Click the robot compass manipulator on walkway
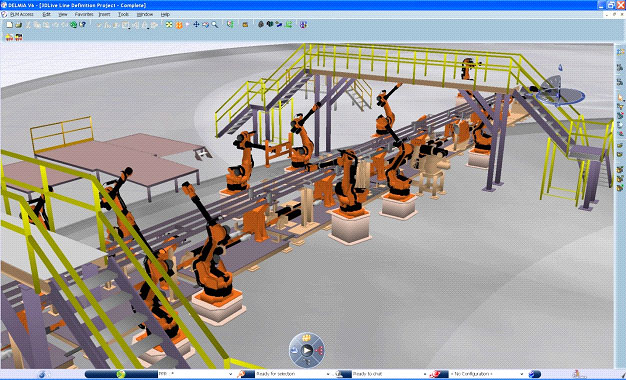This screenshot has width=626, height=380. tap(559, 91)
